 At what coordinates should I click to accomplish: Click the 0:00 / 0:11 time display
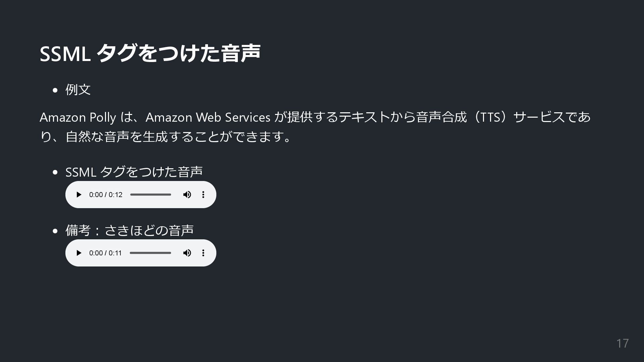click(105, 253)
